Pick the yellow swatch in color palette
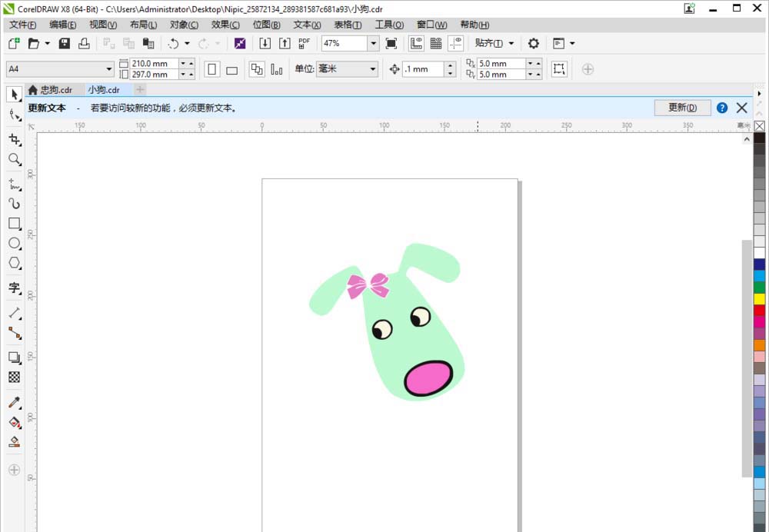This screenshot has height=532, width=769. [x=760, y=298]
